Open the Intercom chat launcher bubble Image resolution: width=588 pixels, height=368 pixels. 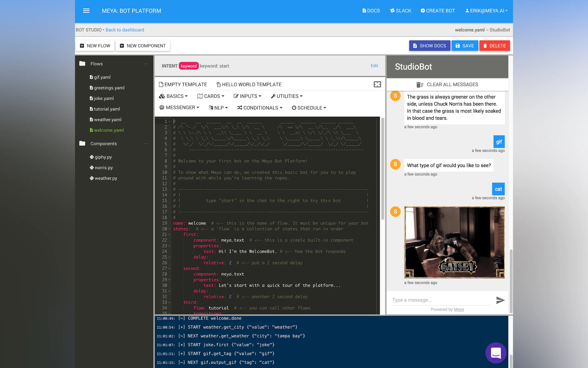coord(496,353)
